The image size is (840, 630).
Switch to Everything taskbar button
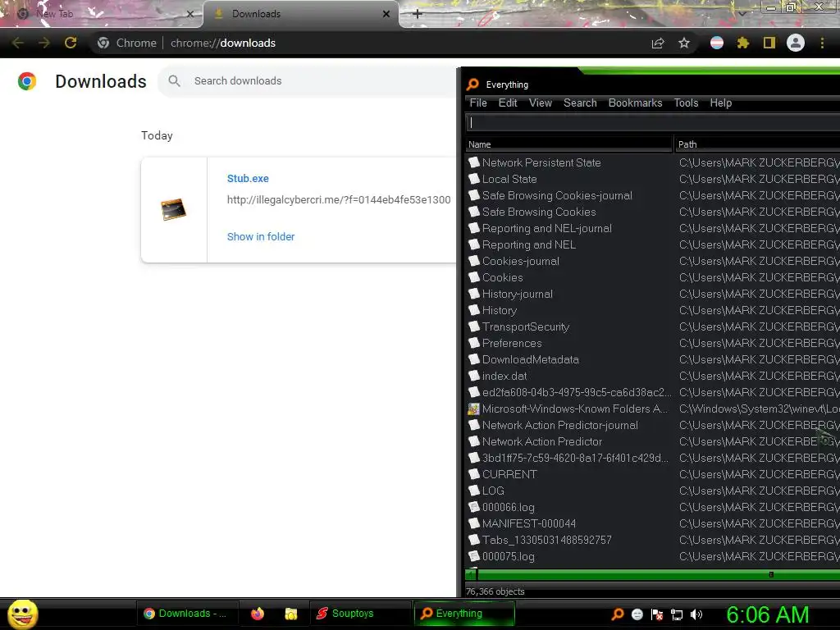pos(464,614)
